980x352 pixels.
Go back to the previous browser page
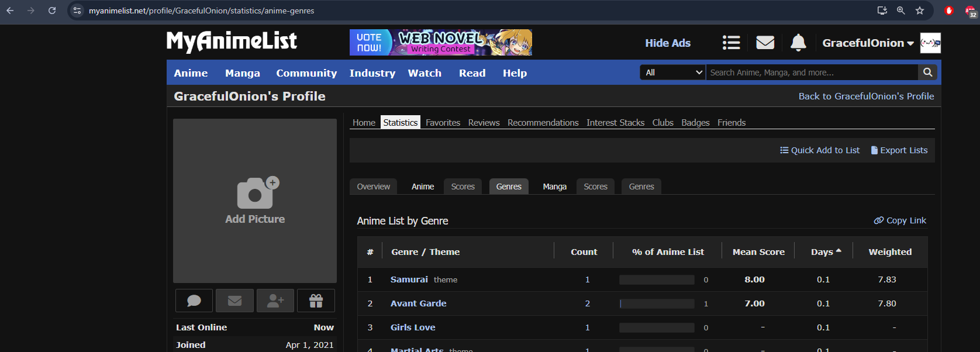(10, 11)
